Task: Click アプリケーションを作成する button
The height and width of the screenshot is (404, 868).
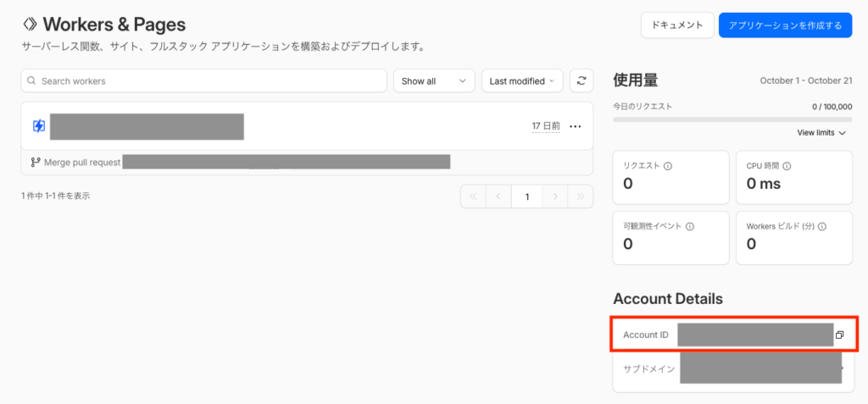Action: pyautogui.click(x=785, y=25)
